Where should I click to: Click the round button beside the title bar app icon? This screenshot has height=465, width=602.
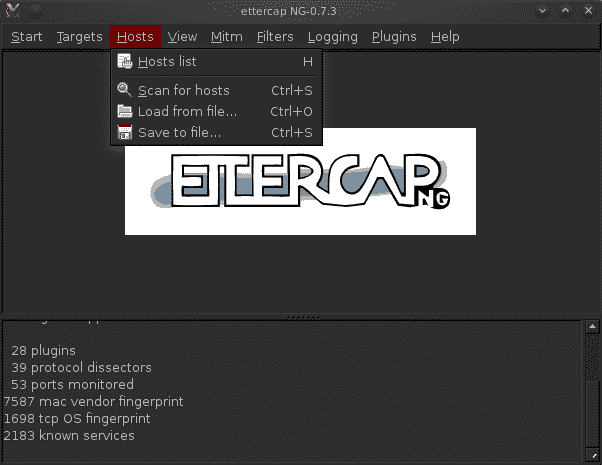point(35,11)
